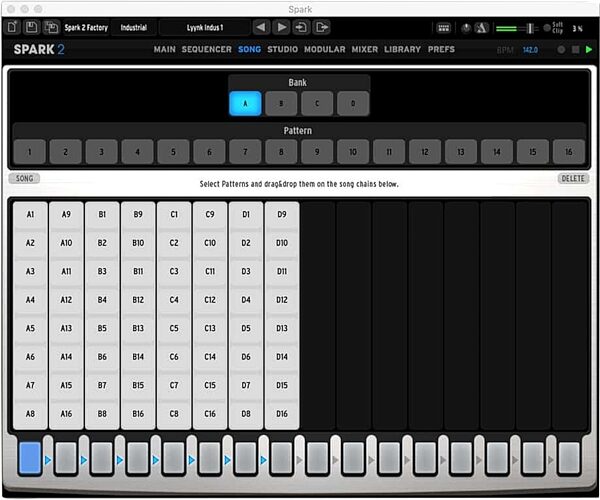Image resolution: width=600 pixels, height=500 pixels.
Task: Click blue arrow after seventh chain pad
Action: 263,460
